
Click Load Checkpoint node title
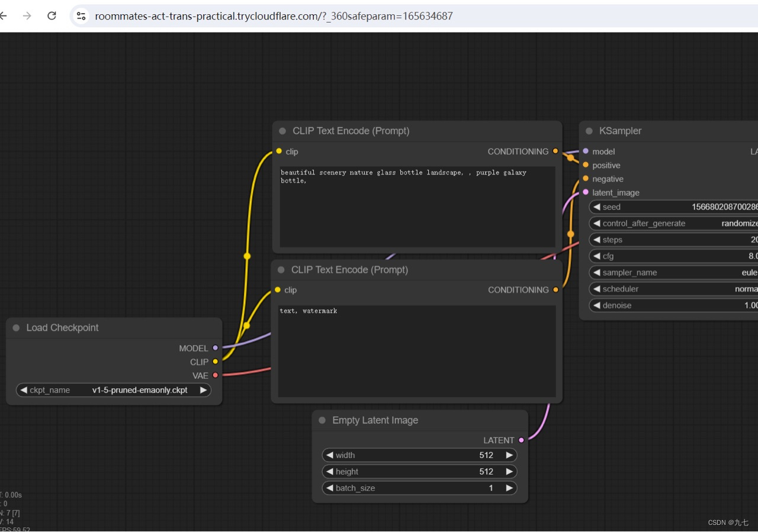62,328
